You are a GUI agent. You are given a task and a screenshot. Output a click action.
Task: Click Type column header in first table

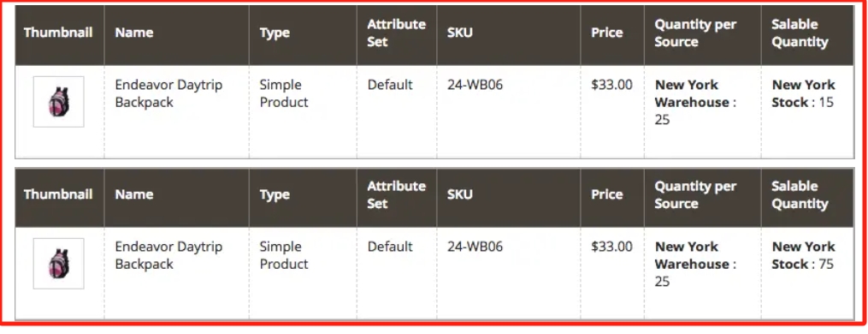(x=275, y=33)
